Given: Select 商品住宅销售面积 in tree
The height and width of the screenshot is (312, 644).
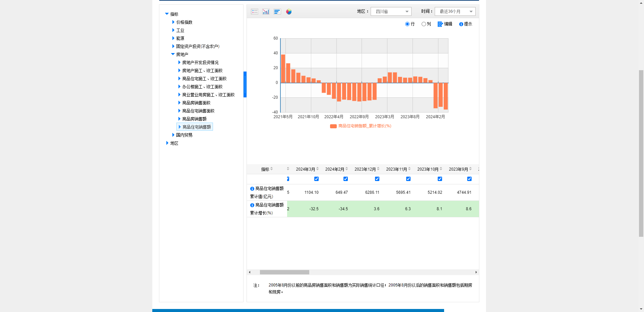Looking at the screenshot, I should pyautogui.click(x=198, y=111).
